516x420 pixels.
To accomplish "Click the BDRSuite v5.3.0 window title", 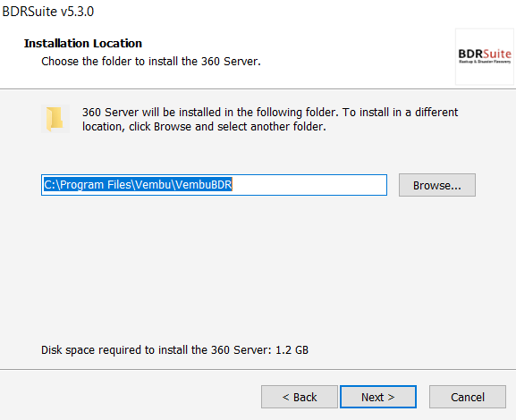I will 48,12.
